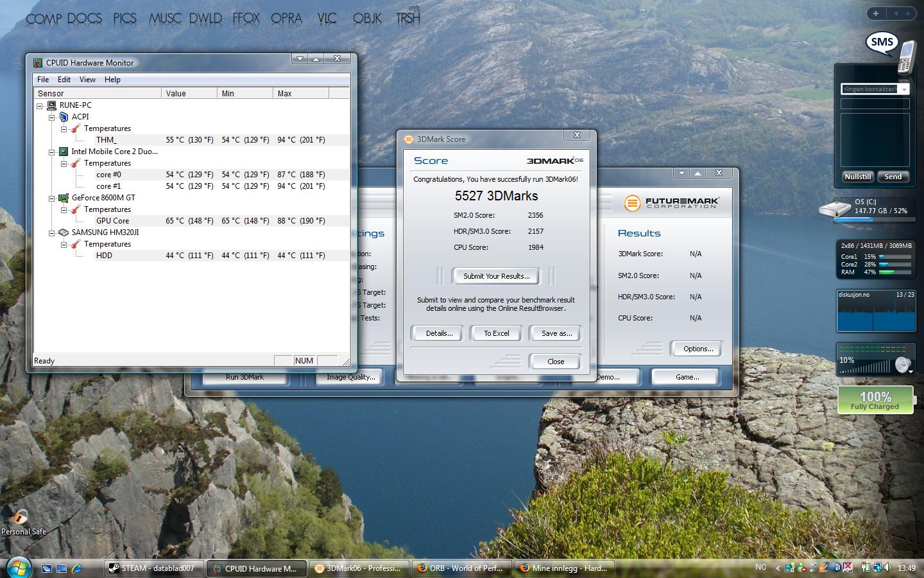
Task: Open the PICS desktop shortcut
Action: pyautogui.click(x=124, y=19)
